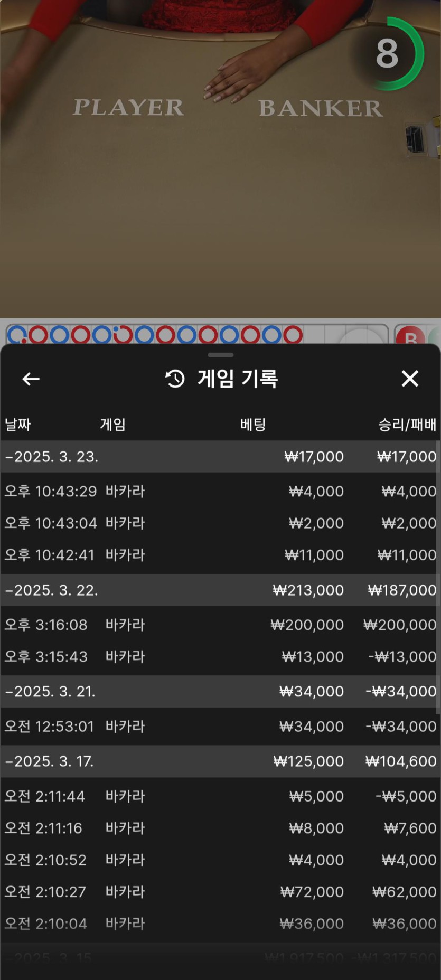
Task: Open the 오후 3:16:08 ₩200,000 bet record
Action: click(x=220, y=625)
